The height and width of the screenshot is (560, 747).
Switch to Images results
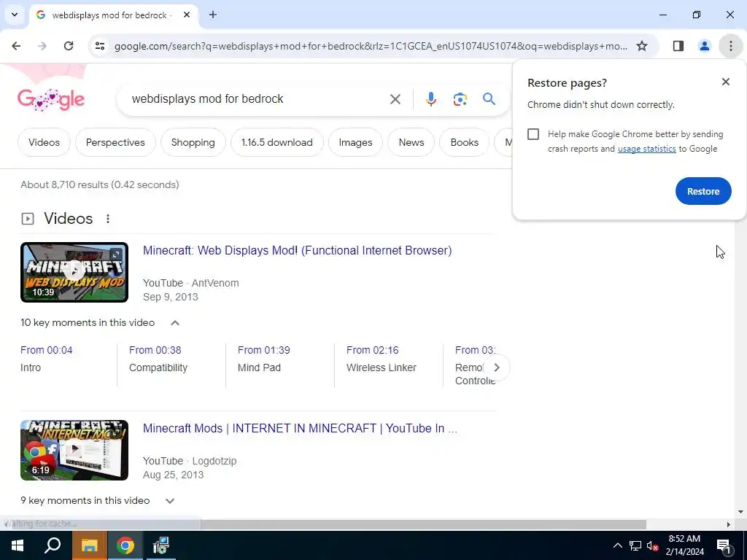tap(355, 142)
